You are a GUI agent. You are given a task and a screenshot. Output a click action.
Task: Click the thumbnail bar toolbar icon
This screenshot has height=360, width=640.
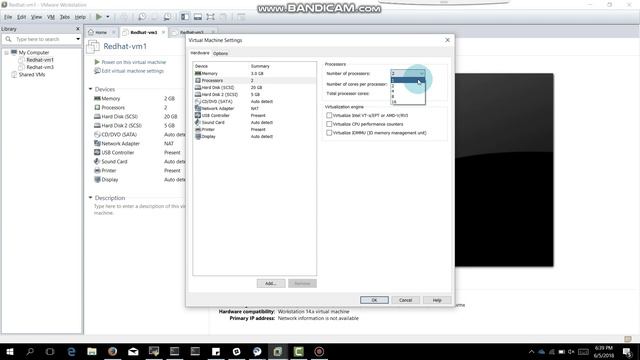(x=198, y=17)
